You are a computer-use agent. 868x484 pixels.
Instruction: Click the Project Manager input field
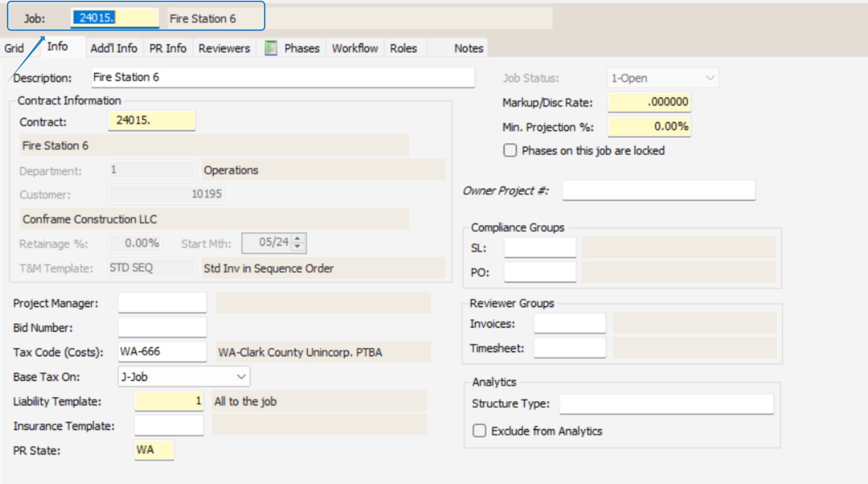click(162, 303)
